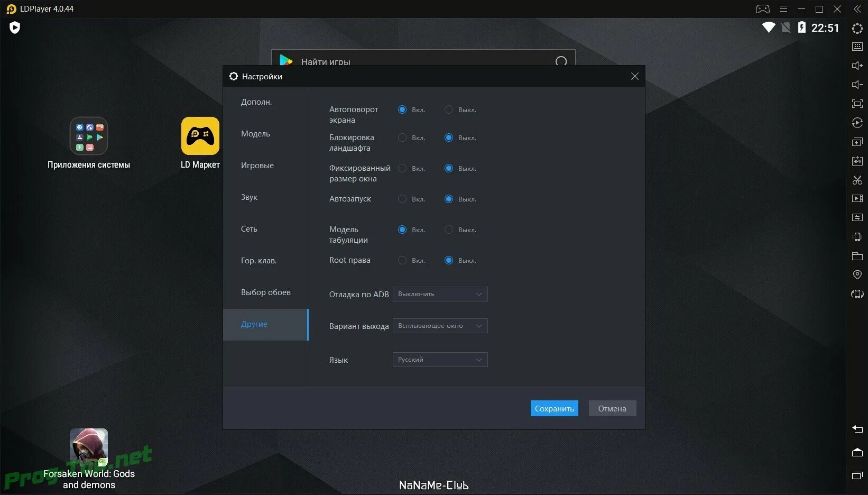Open the Отладка по ADB dropdown
This screenshot has height=495, width=868.
(440, 294)
